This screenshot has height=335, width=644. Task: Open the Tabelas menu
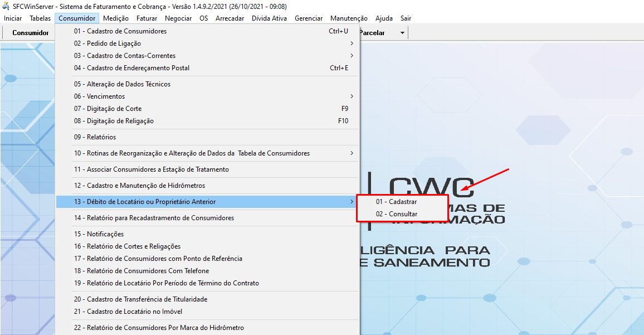[40, 18]
